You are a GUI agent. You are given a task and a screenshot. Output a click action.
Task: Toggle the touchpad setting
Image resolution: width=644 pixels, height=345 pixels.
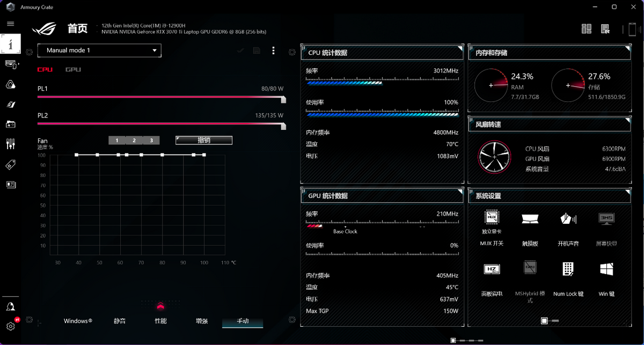[530, 218]
